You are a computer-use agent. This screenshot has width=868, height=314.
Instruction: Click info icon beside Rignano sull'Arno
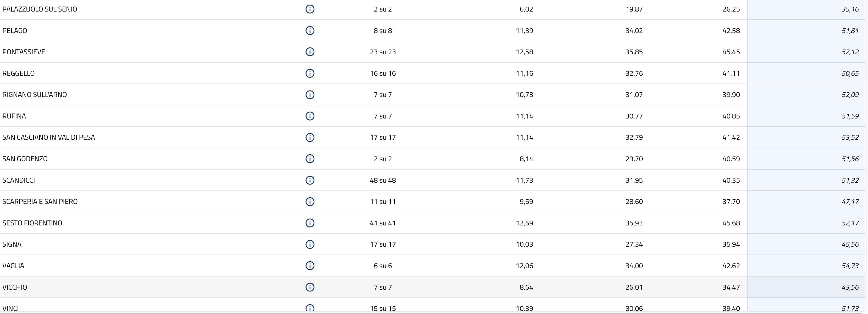310,95
